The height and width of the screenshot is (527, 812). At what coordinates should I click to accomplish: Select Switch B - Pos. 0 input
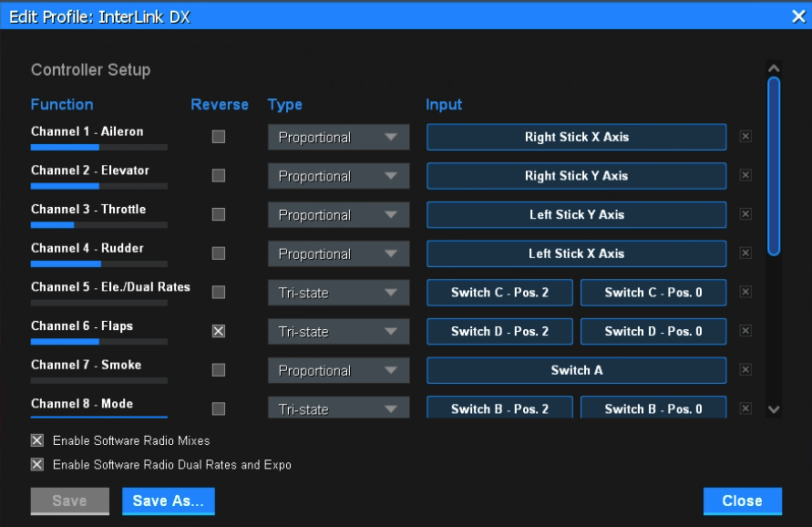coord(653,408)
